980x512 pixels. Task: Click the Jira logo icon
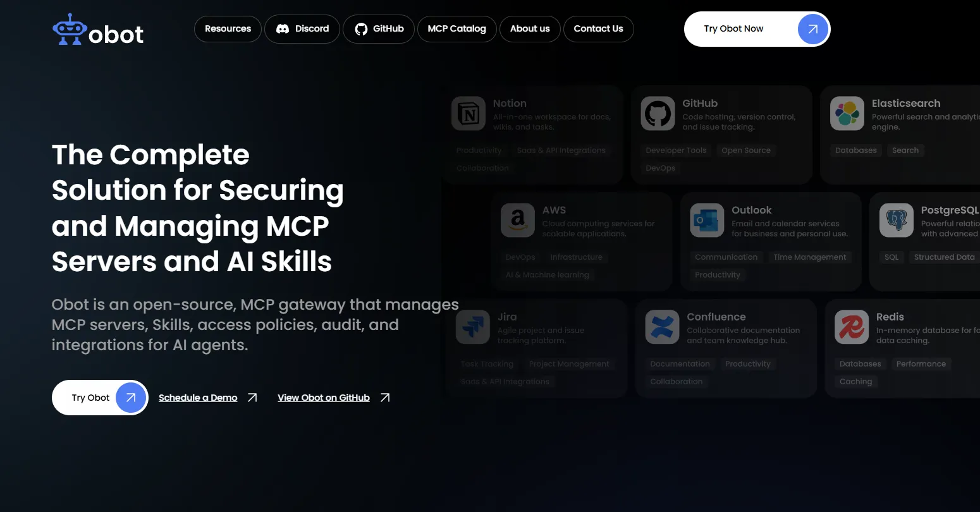tap(473, 327)
